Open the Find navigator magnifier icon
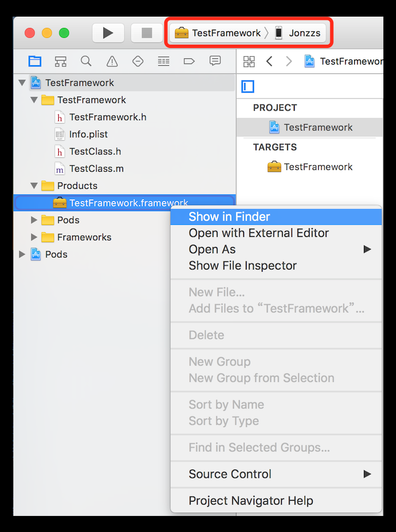 (x=86, y=61)
